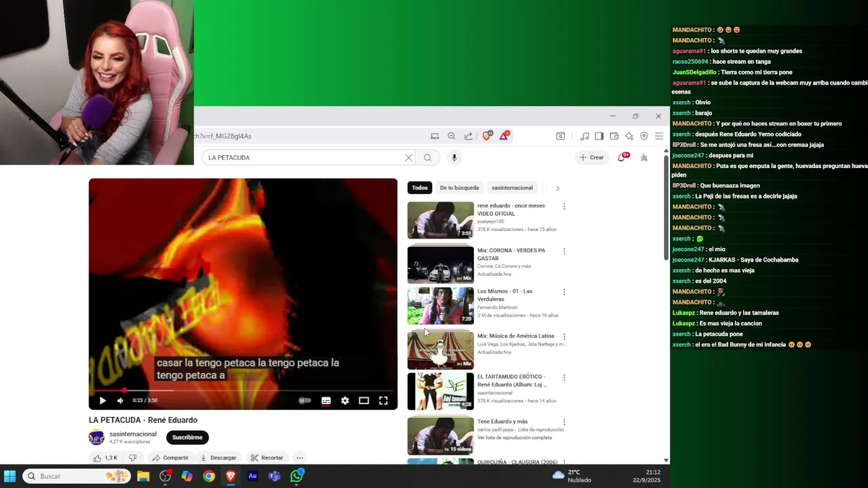Image resolution: width=868 pixels, height=488 pixels.
Task: Select the sasinternacional filter chip
Action: (x=512, y=188)
